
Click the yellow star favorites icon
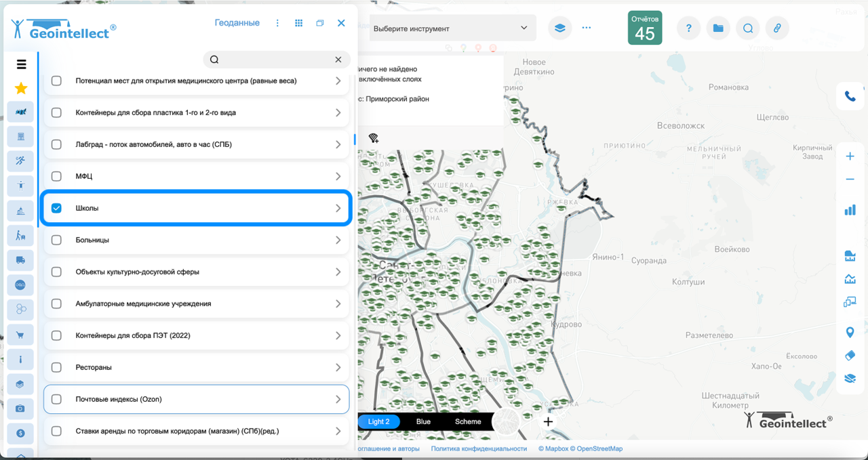point(21,88)
